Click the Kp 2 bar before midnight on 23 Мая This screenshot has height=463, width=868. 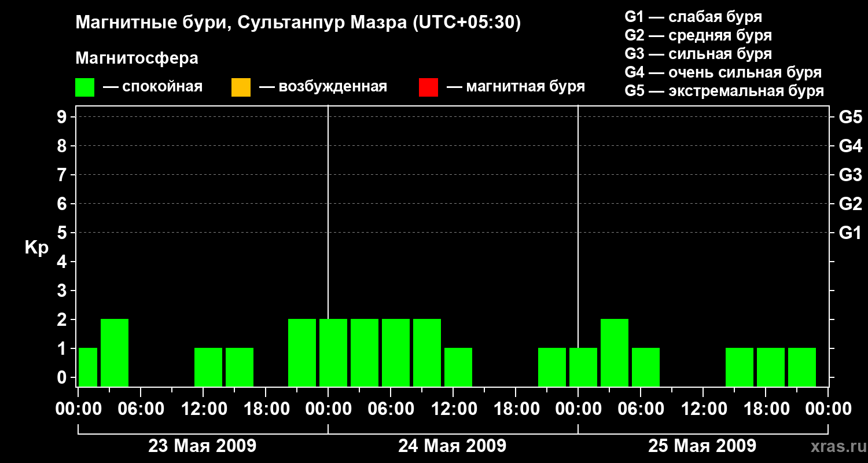pos(302,352)
